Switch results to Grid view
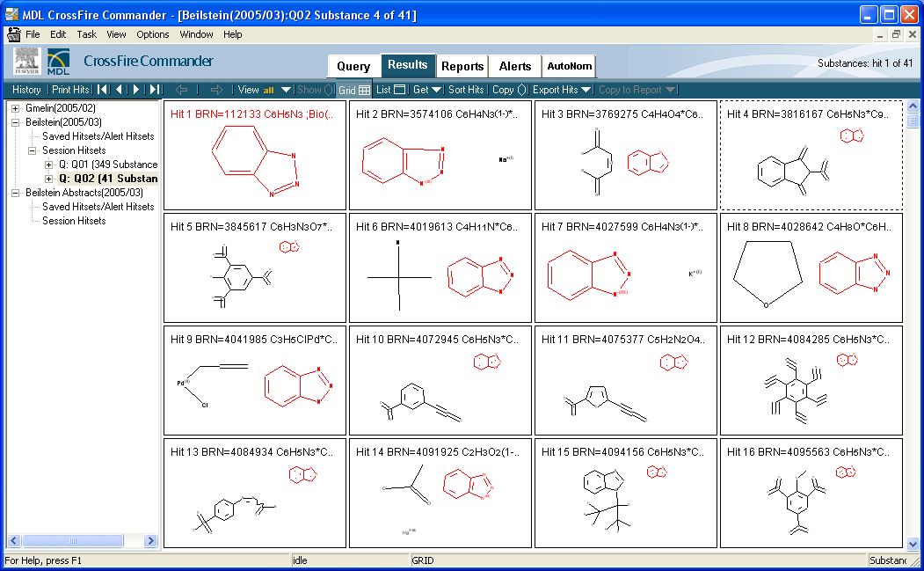This screenshot has height=571, width=924. click(353, 90)
